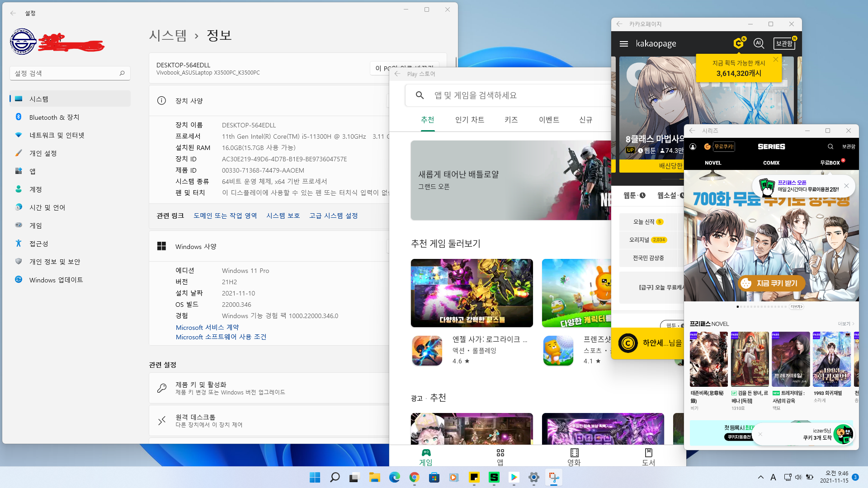Open the SERIES profile icon
The image size is (868, 488).
point(693,146)
